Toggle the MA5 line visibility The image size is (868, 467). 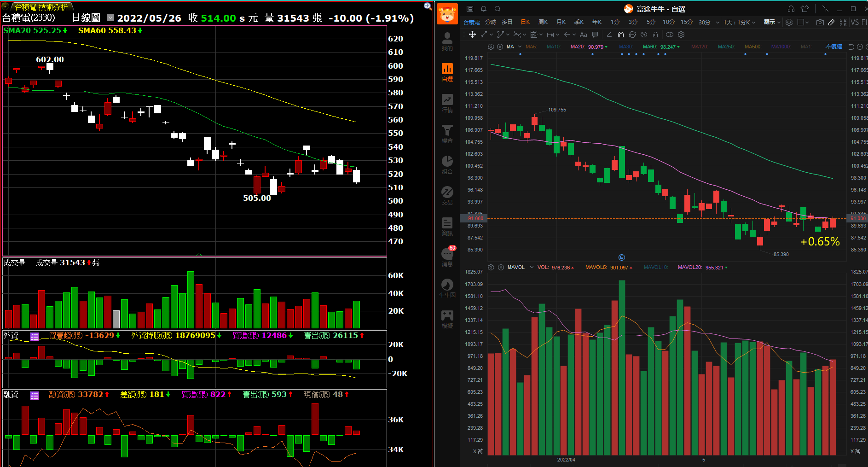[x=531, y=47]
